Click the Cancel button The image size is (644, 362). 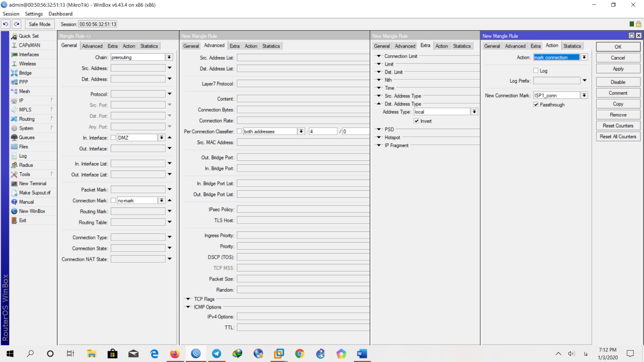[618, 58]
